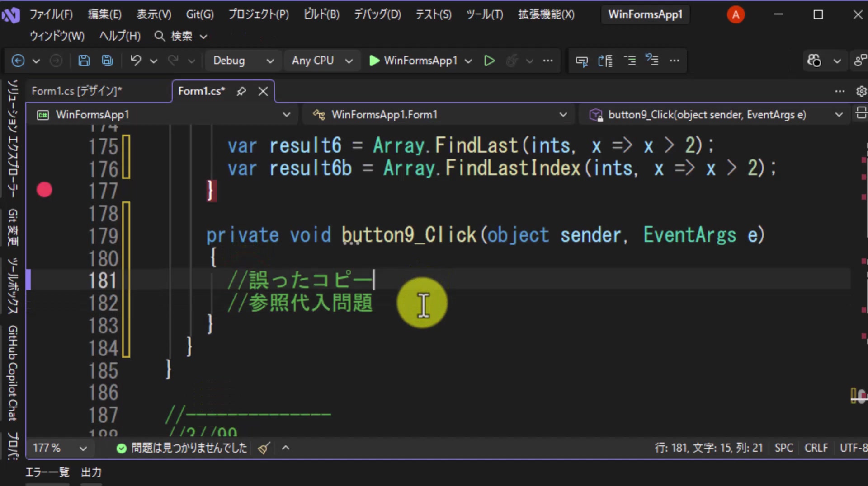Screen dimensions: 868x486
Task: Pin the Form1.cs tab
Action: pos(241,91)
